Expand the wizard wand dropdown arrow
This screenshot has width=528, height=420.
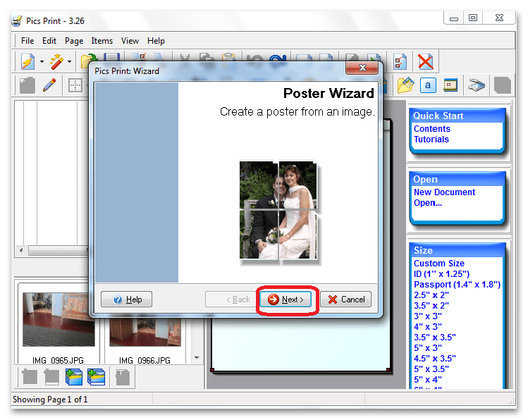pos(70,62)
